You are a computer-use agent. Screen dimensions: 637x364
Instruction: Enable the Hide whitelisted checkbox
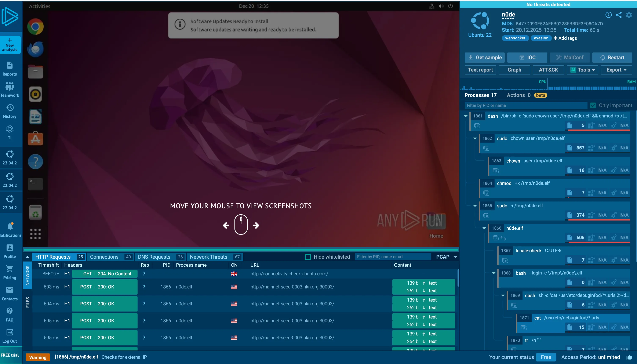pyautogui.click(x=308, y=257)
